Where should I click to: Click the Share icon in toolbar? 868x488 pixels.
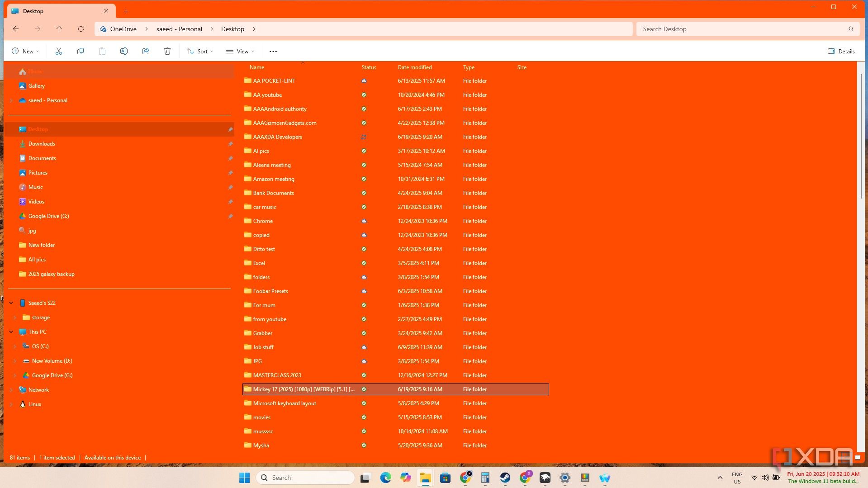click(146, 51)
